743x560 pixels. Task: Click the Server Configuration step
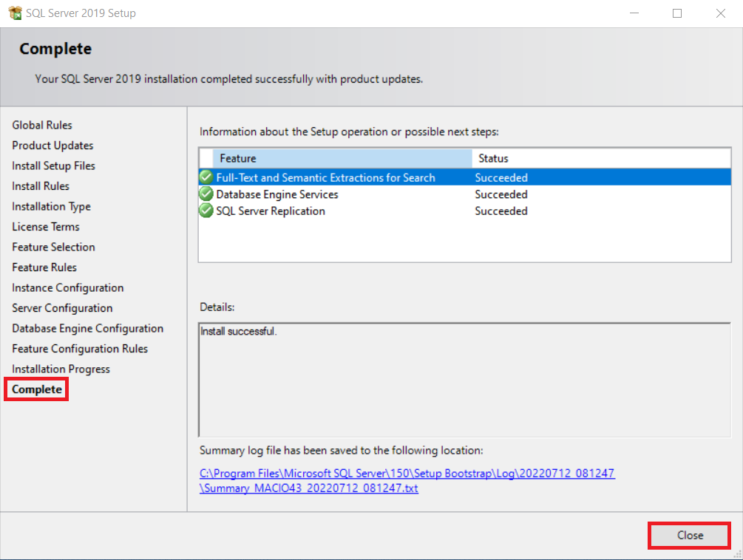pos(62,308)
